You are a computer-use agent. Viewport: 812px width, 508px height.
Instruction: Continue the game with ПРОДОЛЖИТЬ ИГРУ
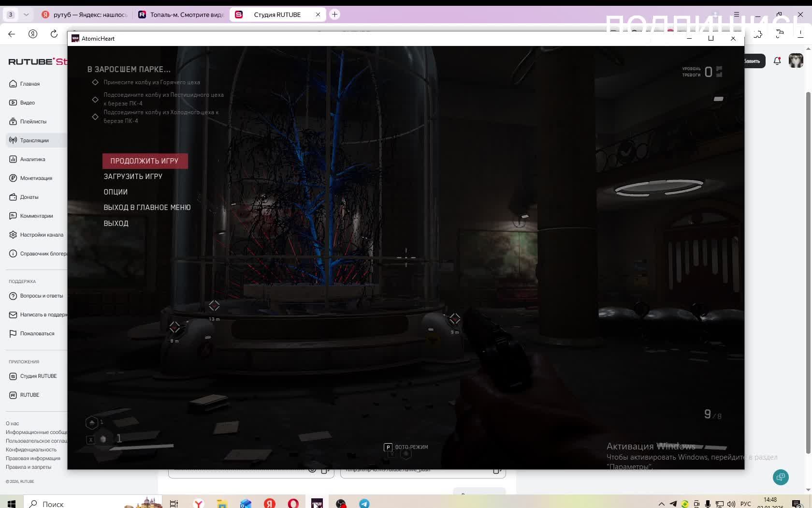tap(145, 161)
